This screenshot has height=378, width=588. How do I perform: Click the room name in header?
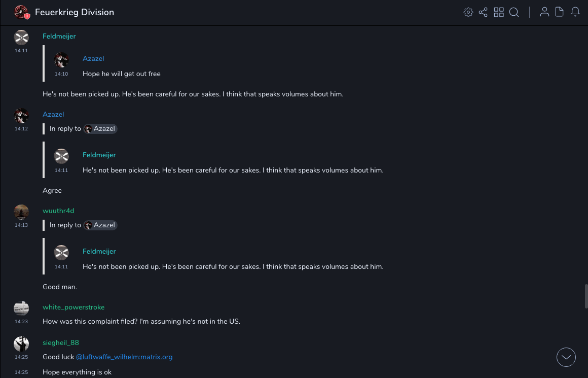pos(75,12)
